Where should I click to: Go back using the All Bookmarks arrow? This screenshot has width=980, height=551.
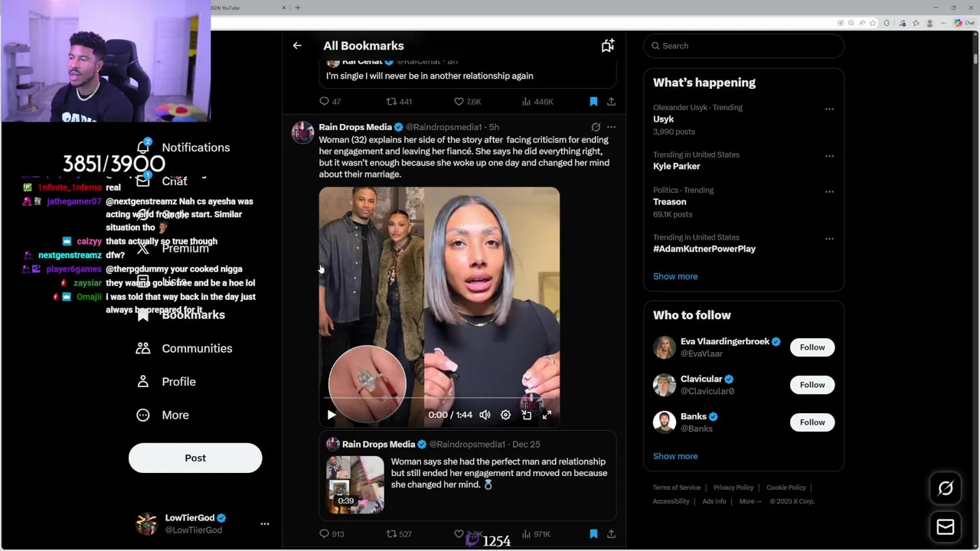click(x=297, y=46)
